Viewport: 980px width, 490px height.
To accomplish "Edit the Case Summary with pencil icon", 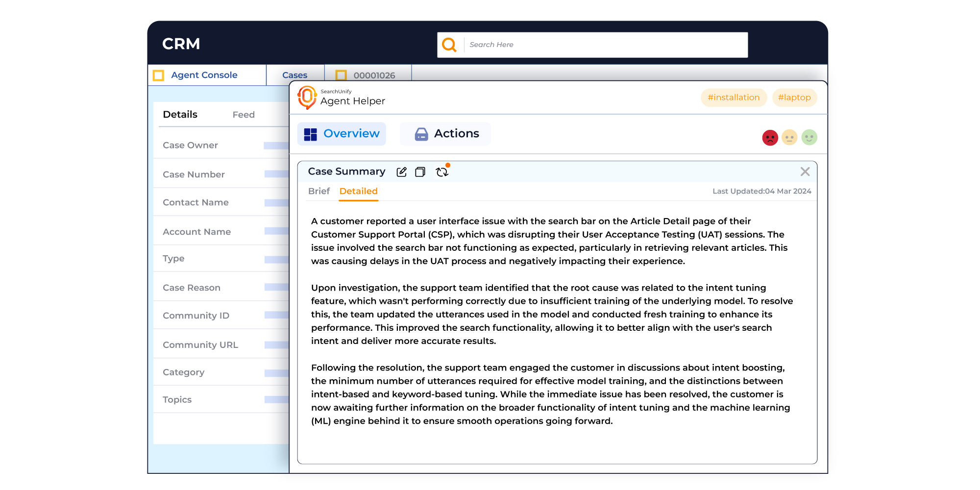I will pyautogui.click(x=401, y=172).
